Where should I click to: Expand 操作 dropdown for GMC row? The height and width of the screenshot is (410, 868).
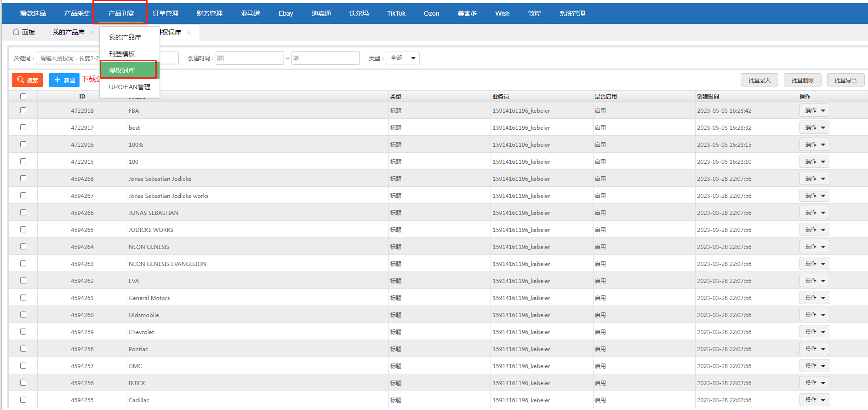[814, 366]
